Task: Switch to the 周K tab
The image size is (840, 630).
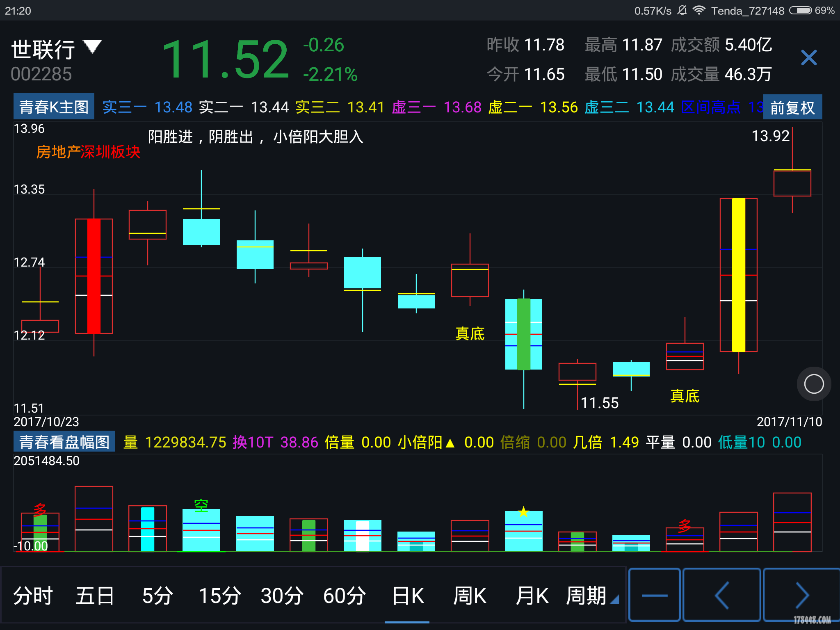Action: click(470, 596)
